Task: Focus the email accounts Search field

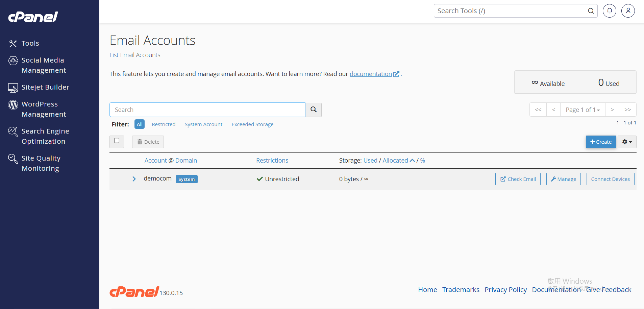Action: [x=207, y=110]
